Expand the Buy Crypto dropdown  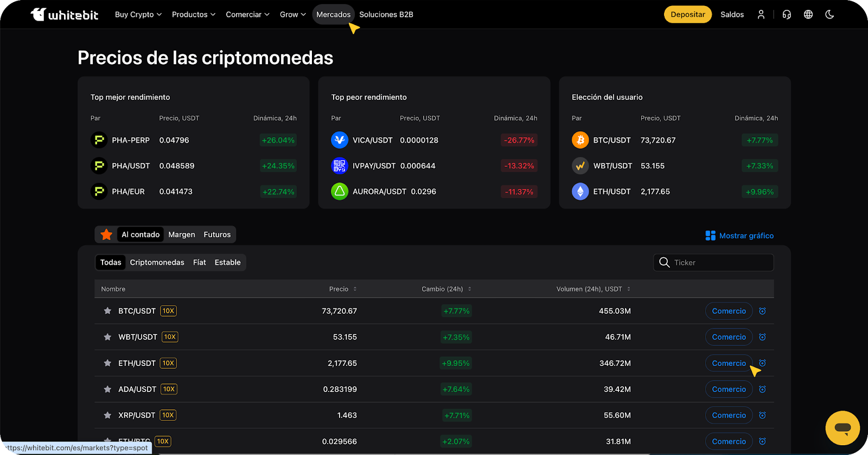point(138,15)
